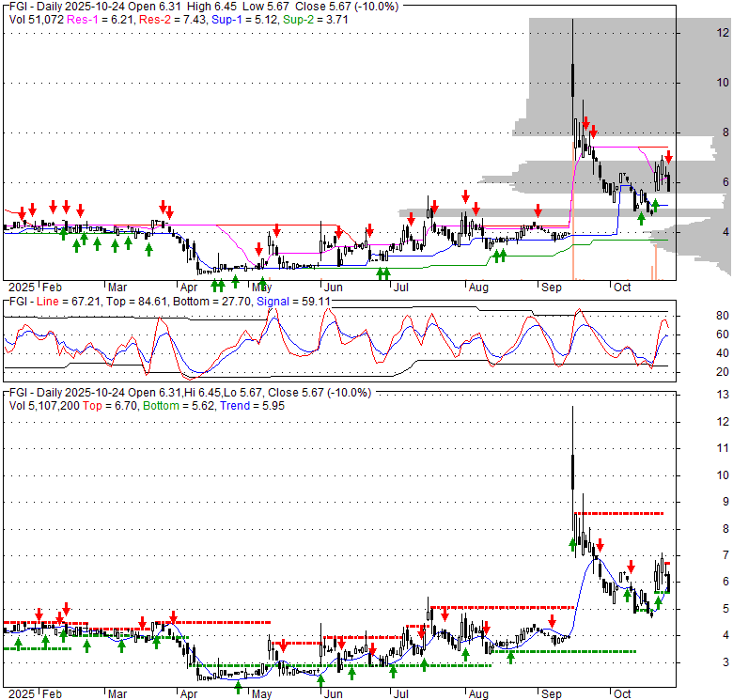Click the Sup-2 = 3.71 legend label
The height and width of the screenshot is (700, 733).
pyautogui.click(x=316, y=20)
